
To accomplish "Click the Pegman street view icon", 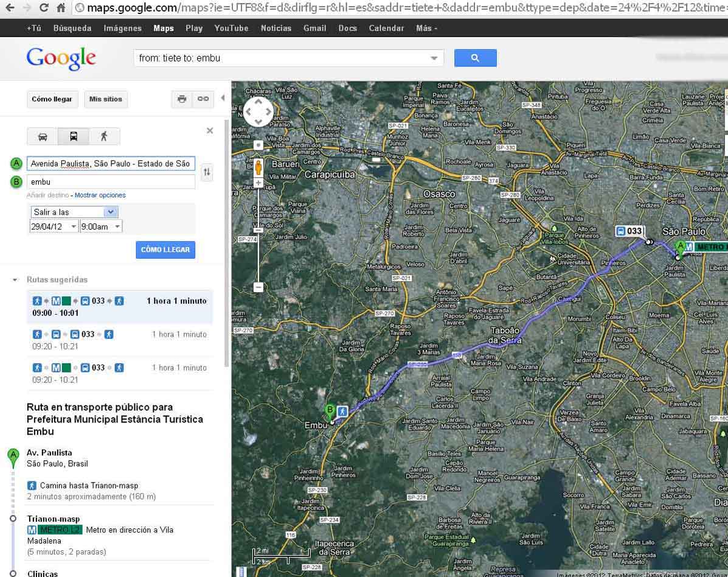I will (258, 166).
